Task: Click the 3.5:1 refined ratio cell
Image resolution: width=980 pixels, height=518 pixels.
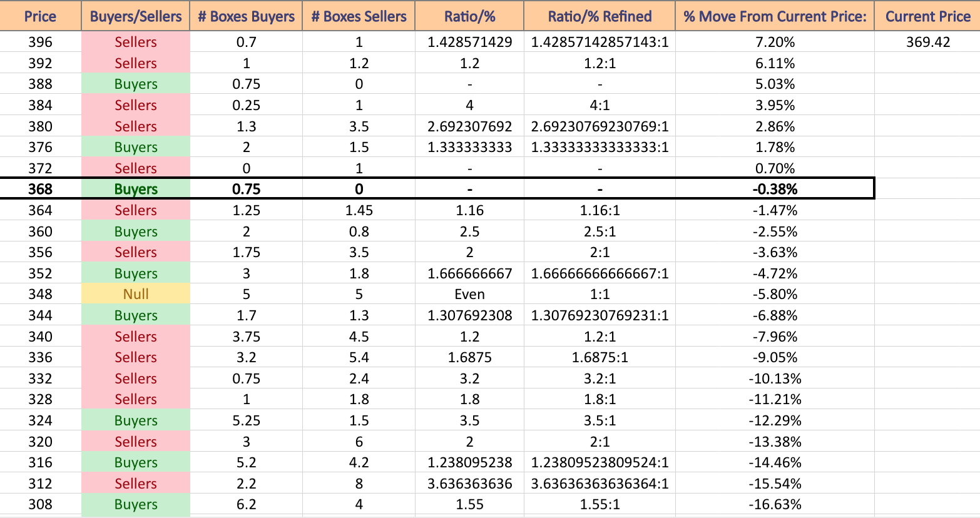Action: pos(600,420)
